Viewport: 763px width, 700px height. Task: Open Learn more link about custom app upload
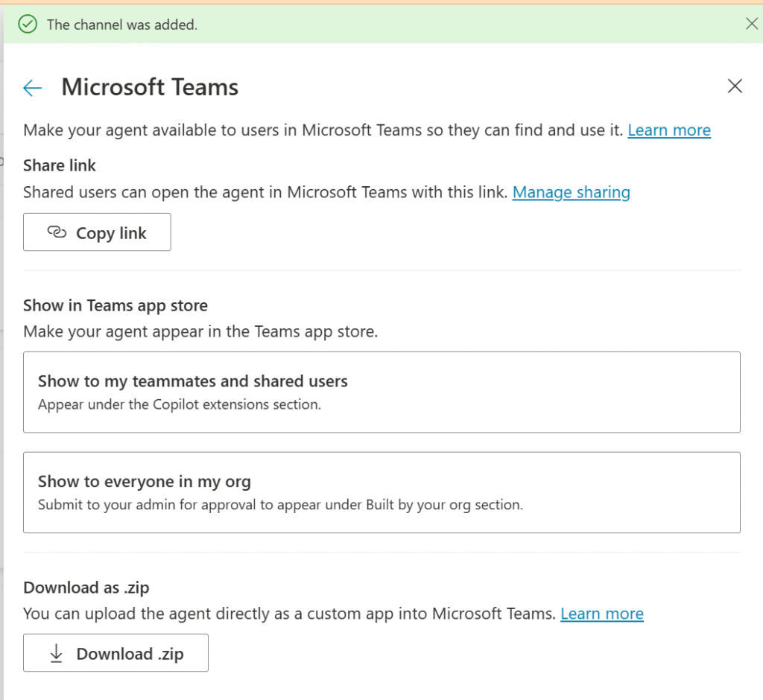click(602, 614)
